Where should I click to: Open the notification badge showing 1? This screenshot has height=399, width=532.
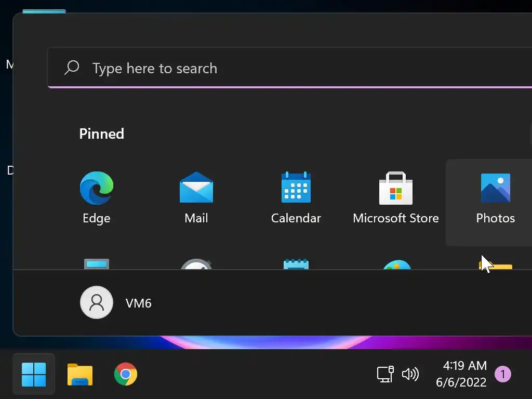(x=502, y=374)
